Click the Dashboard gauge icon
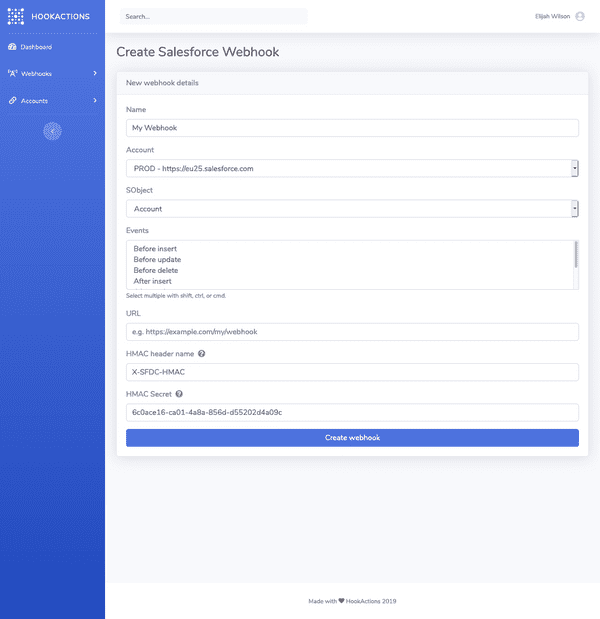Screen dimensions: 600x619 pos(12,47)
